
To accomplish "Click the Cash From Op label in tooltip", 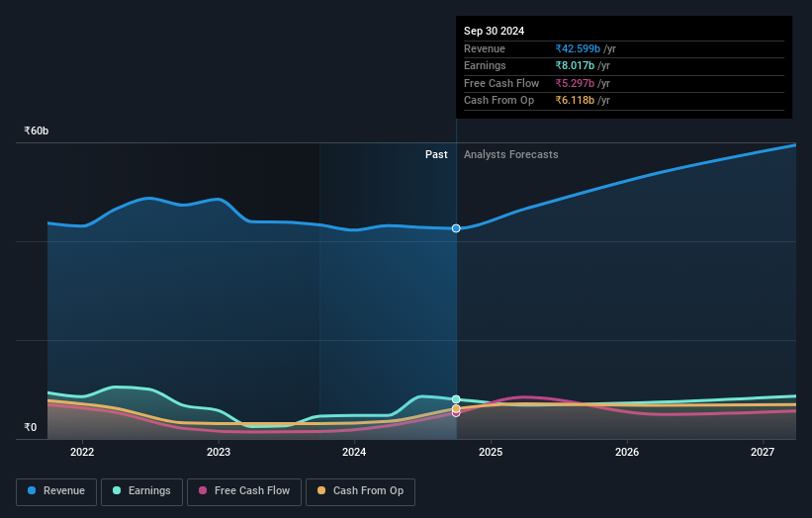I will pyautogui.click(x=498, y=101).
